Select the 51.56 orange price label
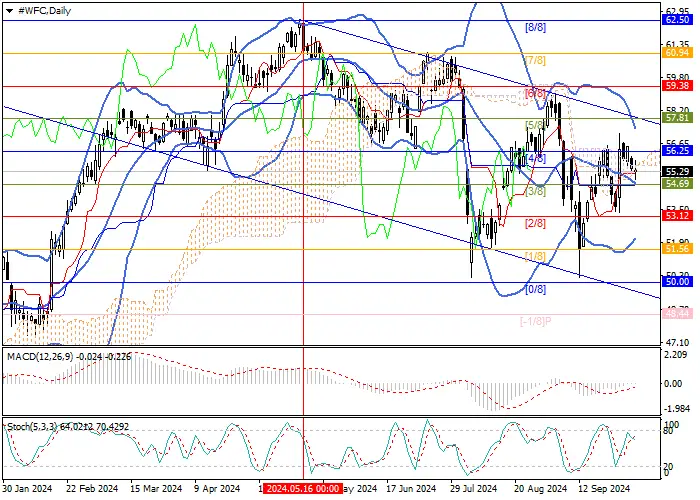This screenshot has height=500, width=700. point(677,249)
